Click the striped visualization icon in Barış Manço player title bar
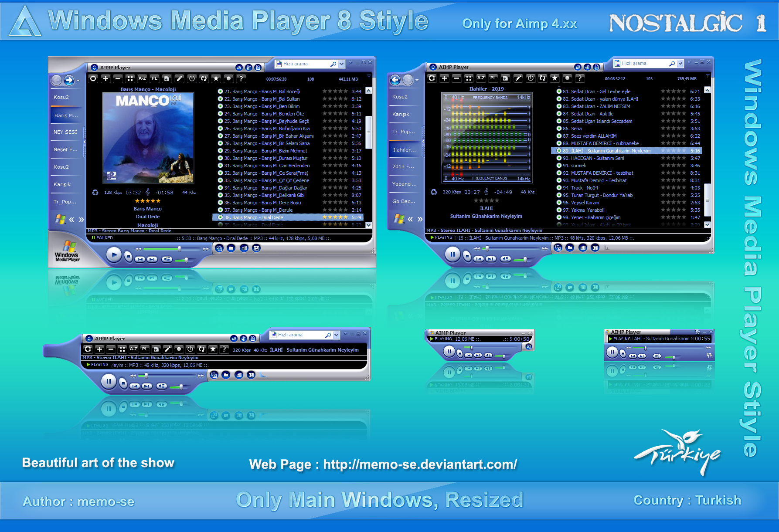 tap(239, 68)
